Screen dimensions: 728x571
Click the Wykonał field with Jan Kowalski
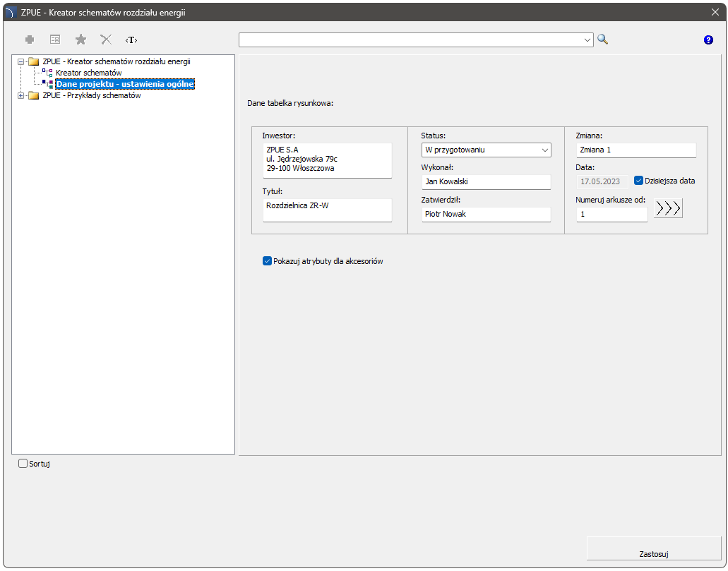[486, 181]
